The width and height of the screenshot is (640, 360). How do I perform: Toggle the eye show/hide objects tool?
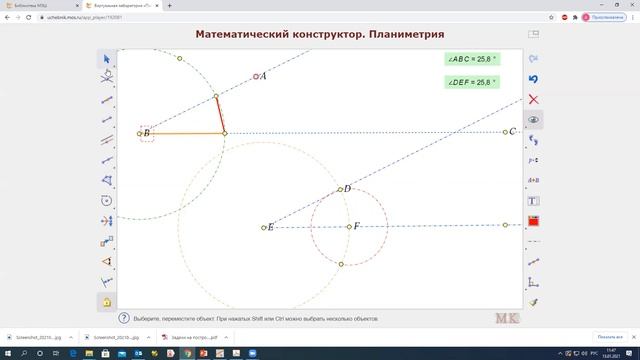point(533,120)
